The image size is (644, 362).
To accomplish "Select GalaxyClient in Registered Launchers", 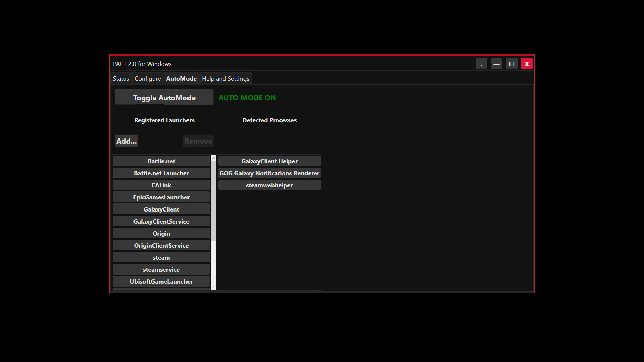I will coord(161,209).
